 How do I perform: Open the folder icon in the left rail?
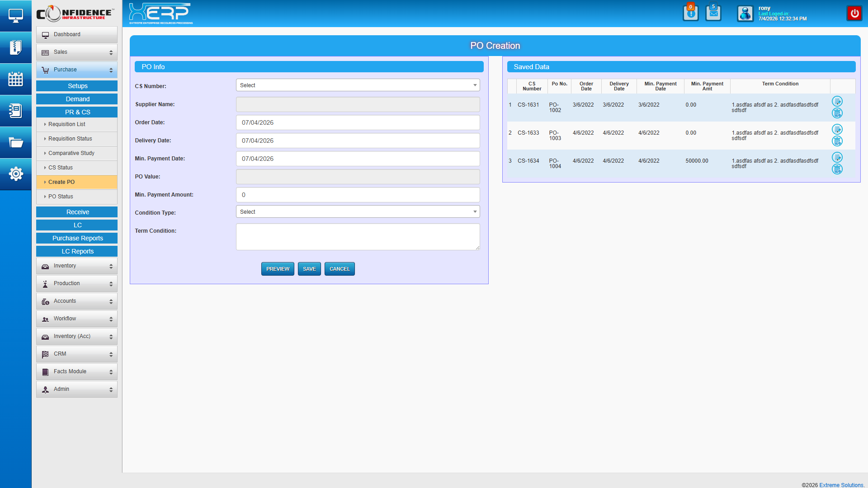[16, 142]
